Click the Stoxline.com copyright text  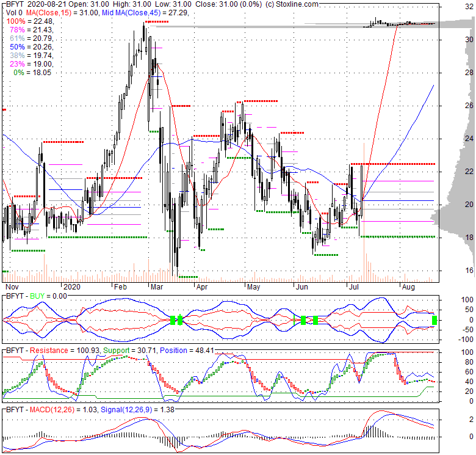[292, 4]
